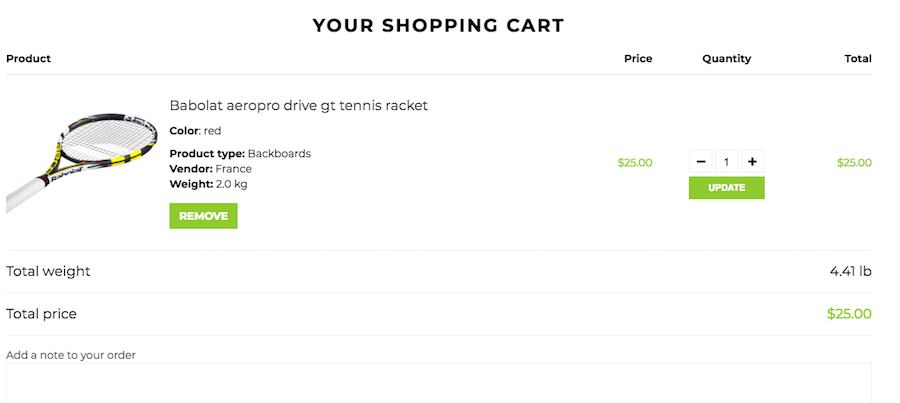
Task: Click the Quantity column header
Action: click(x=726, y=59)
